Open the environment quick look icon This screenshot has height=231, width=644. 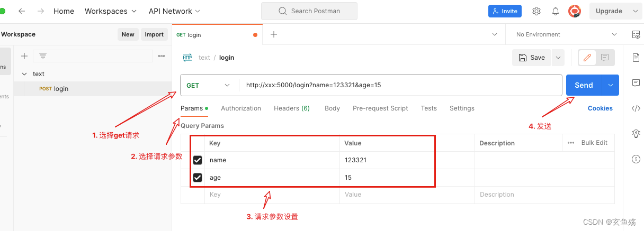click(636, 34)
